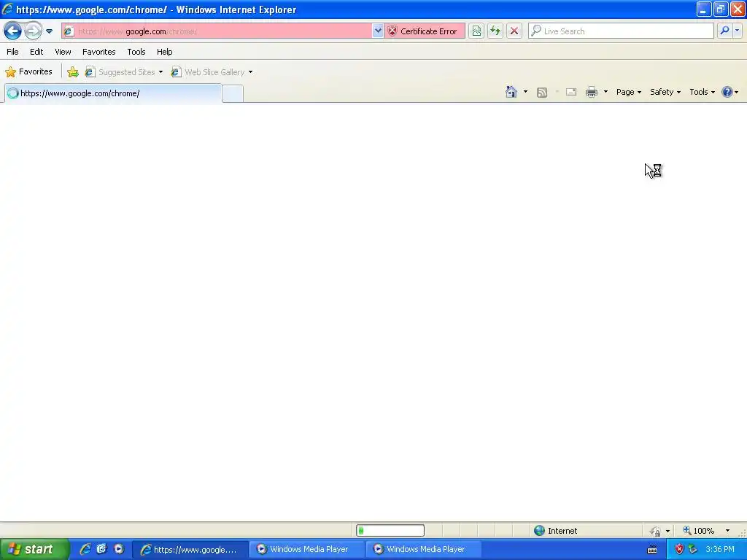Switch to first Windows Media Player taskbar button

point(306,550)
